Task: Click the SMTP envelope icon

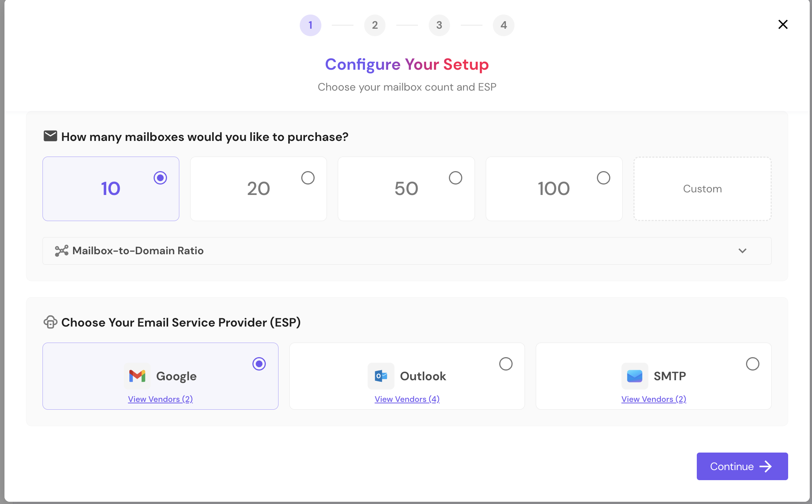Action: pyautogui.click(x=635, y=376)
